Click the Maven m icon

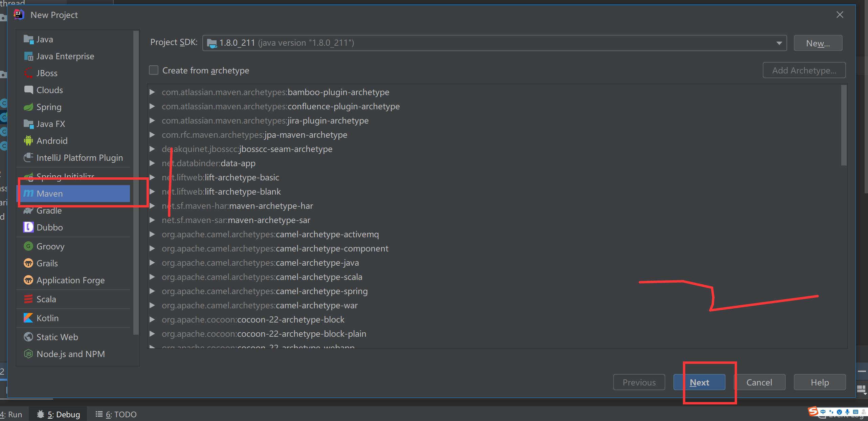click(x=28, y=194)
